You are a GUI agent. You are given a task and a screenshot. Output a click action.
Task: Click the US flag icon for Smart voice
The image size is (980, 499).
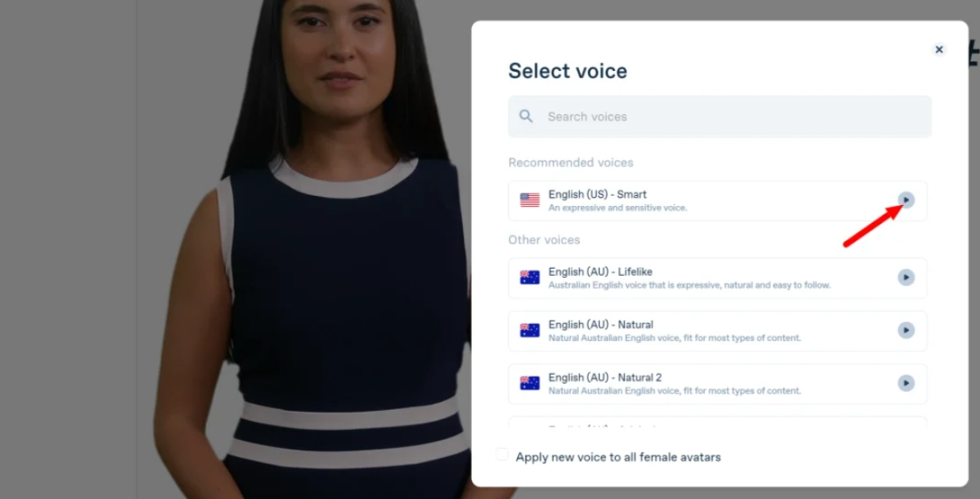click(529, 200)
